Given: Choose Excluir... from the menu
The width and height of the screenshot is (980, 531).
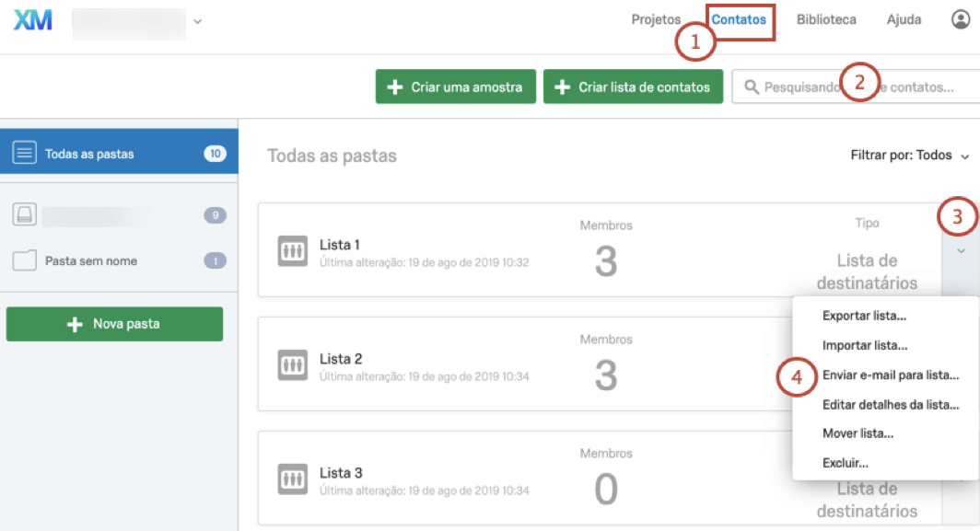Looking at the screenshot, I should point(845,462).
